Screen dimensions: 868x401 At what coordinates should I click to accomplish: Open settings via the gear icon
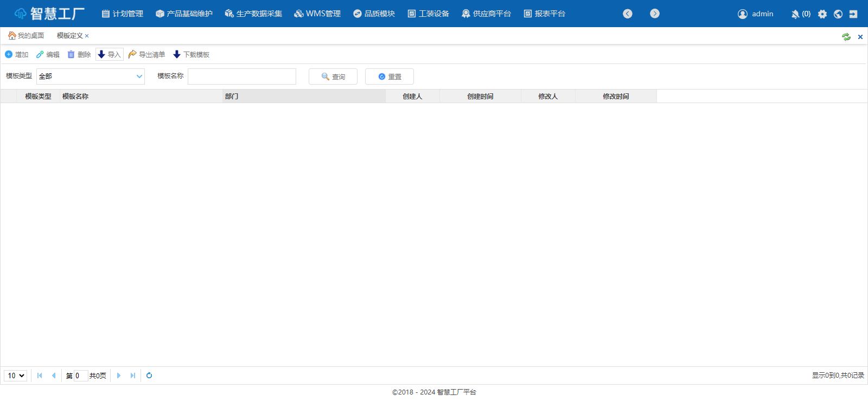click(822, 14)
